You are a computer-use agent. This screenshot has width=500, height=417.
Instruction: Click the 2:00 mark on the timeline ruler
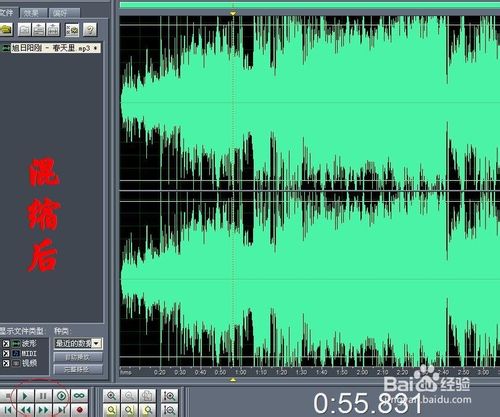point(362,372)
